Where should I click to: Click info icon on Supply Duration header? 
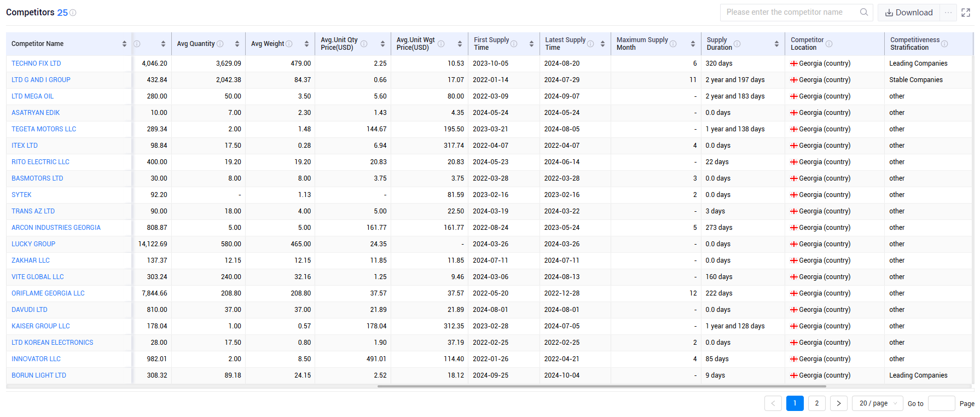[x=737, y=44]
